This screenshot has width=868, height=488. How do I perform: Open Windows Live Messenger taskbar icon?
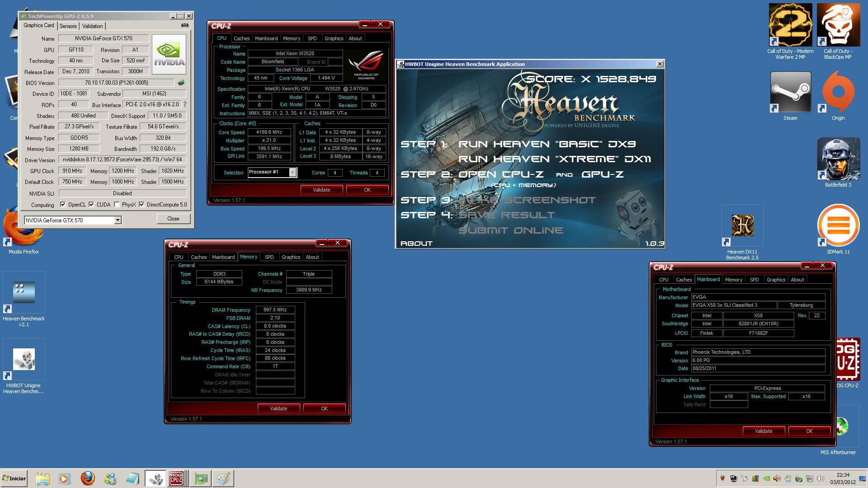pyautogui.click(x=110, y=479)
